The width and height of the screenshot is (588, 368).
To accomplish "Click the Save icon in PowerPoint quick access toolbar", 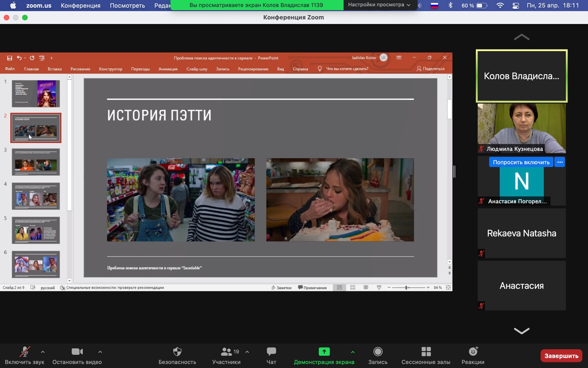I will [x=9, y=58].
